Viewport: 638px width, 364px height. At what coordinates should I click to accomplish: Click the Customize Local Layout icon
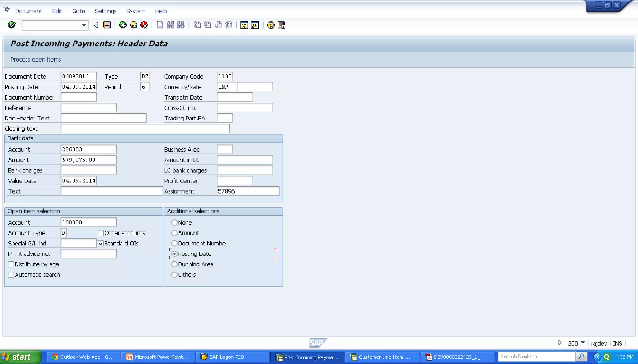pyautogui.click(x=281, y=25)
